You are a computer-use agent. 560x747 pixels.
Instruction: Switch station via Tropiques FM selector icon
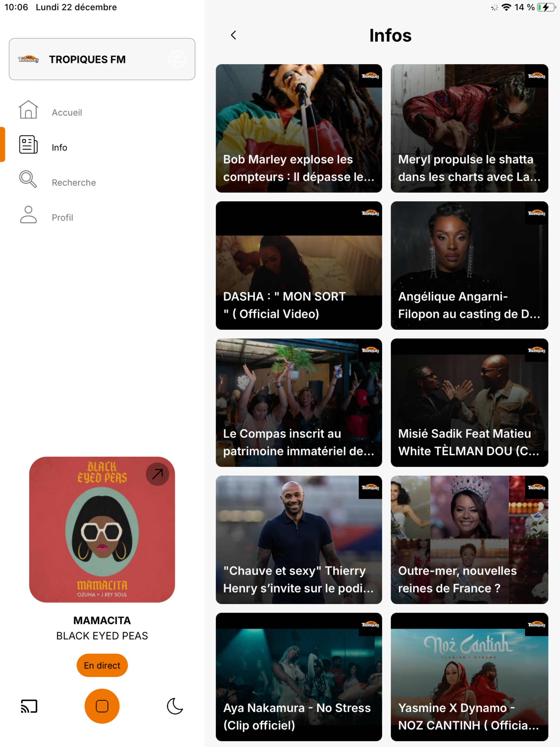tap(177, 59)
